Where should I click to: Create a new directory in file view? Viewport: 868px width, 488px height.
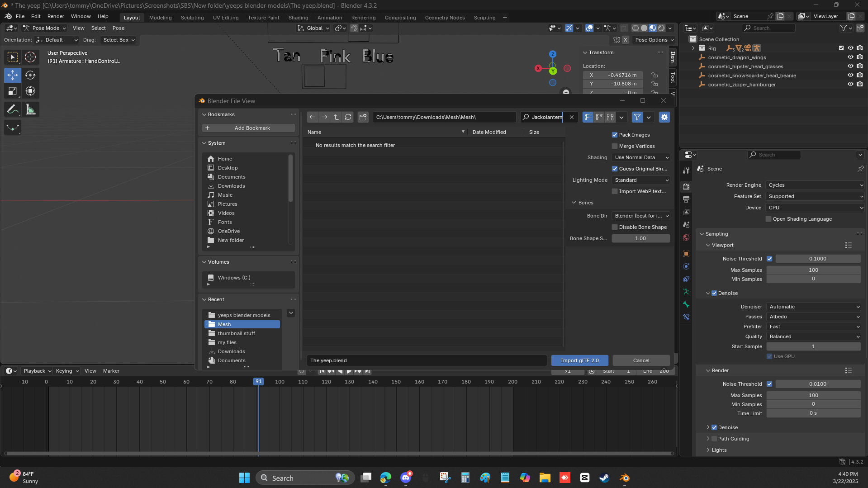point(363,117)
